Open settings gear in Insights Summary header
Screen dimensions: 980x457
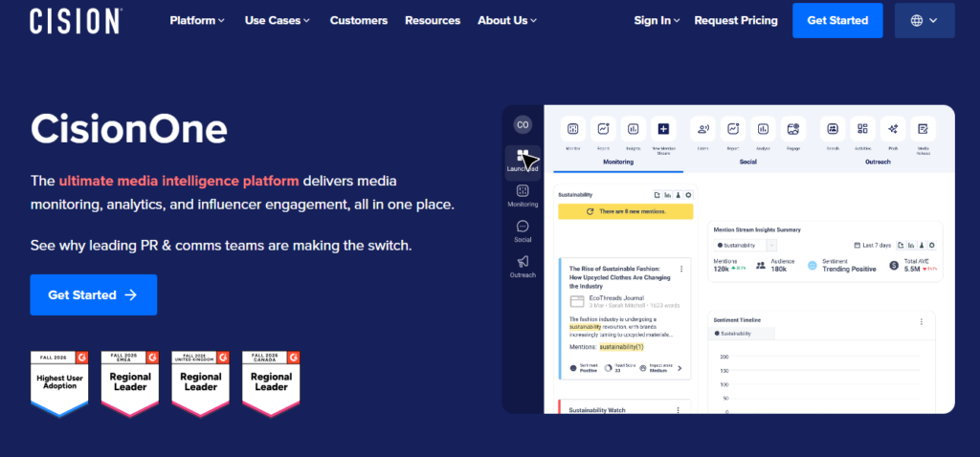point(931,246)
